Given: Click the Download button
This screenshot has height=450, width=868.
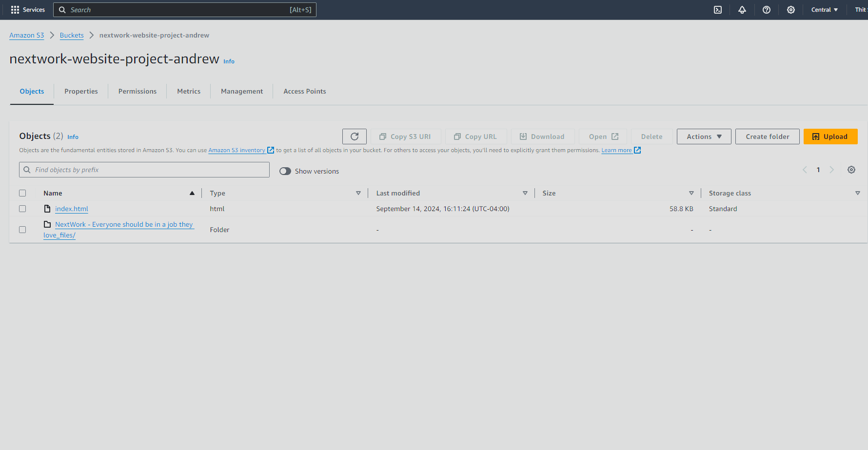Looking at the screenshot, I should tap(543, 137).
